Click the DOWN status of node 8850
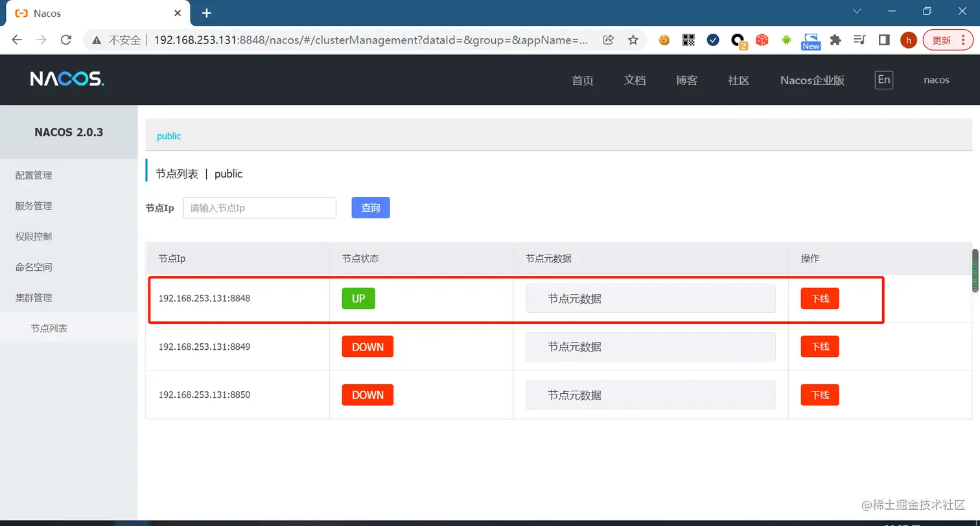The image size is (980, 526). click(367, 394)
